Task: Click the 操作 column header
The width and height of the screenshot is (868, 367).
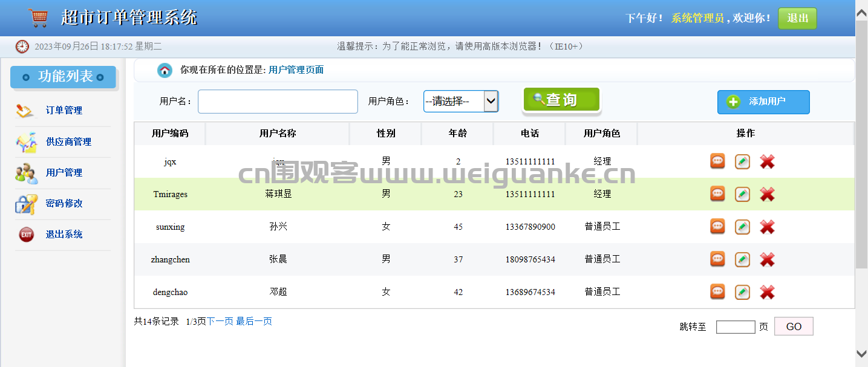Action: [746, 134]
